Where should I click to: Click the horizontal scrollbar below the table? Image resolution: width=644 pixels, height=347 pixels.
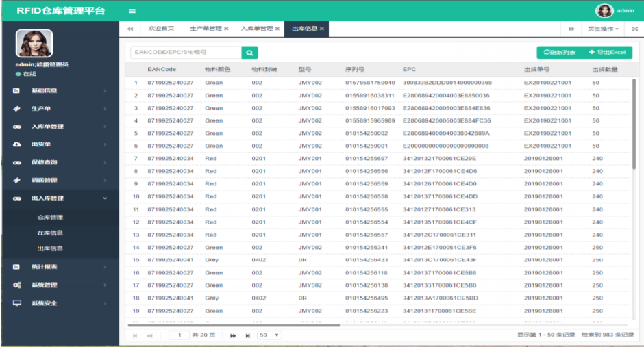coord(233,325)
